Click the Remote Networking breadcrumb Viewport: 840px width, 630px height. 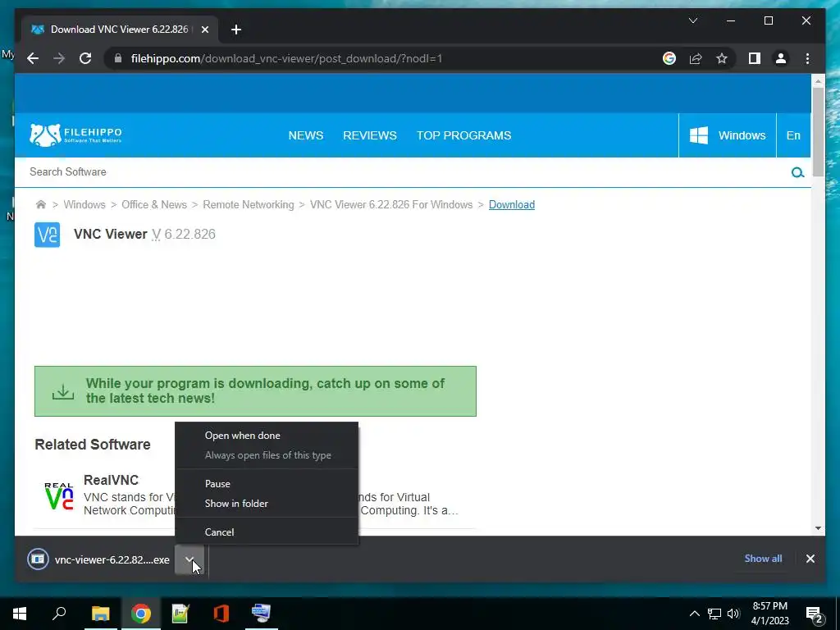[x=249, y=204]
